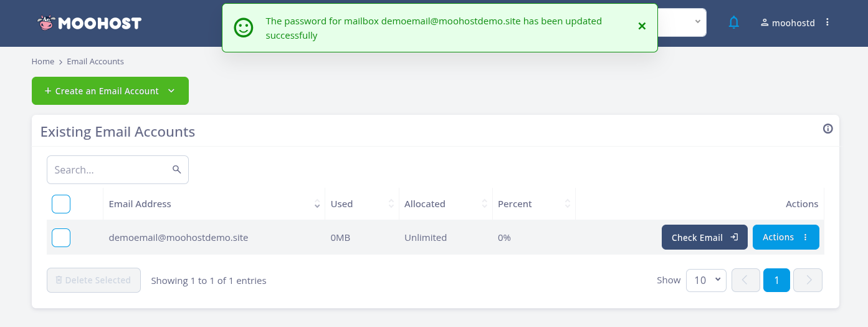
Task: Open the notifications bell
Action: (734, 22)
